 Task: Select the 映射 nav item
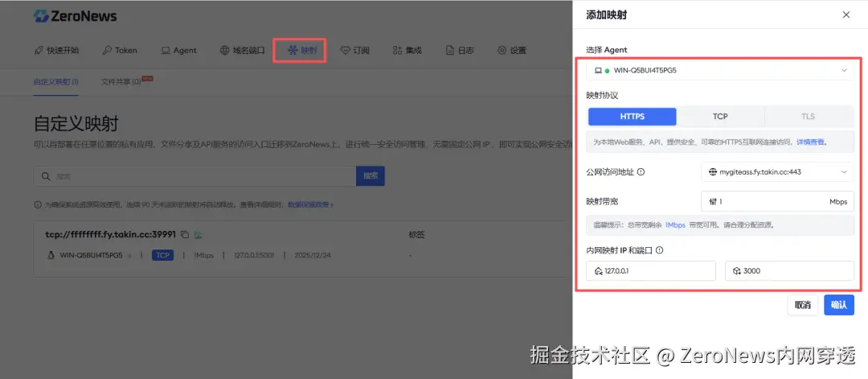(301, 51)
